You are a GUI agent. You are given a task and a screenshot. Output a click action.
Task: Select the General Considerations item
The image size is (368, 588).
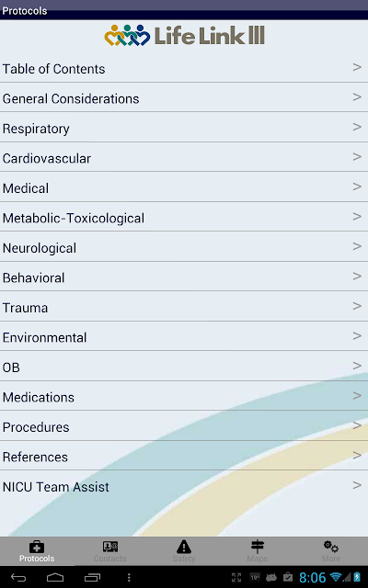[184, 97]
